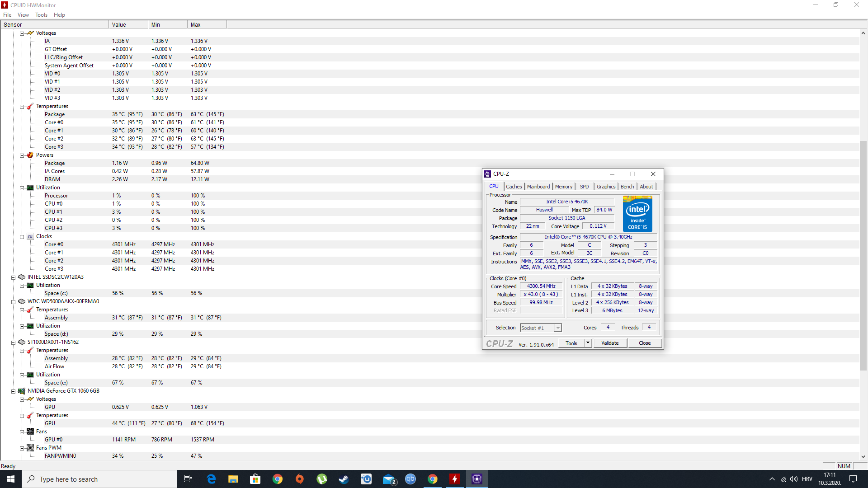This screenshot has width=868, height=488.
Task: Open File Explorer from the taskbar
Action: point(233,479)
